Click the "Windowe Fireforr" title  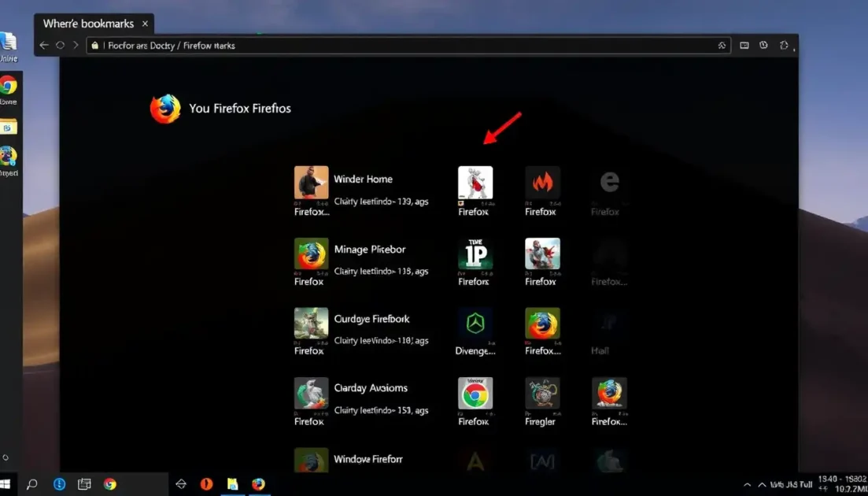tap(368, 460)
